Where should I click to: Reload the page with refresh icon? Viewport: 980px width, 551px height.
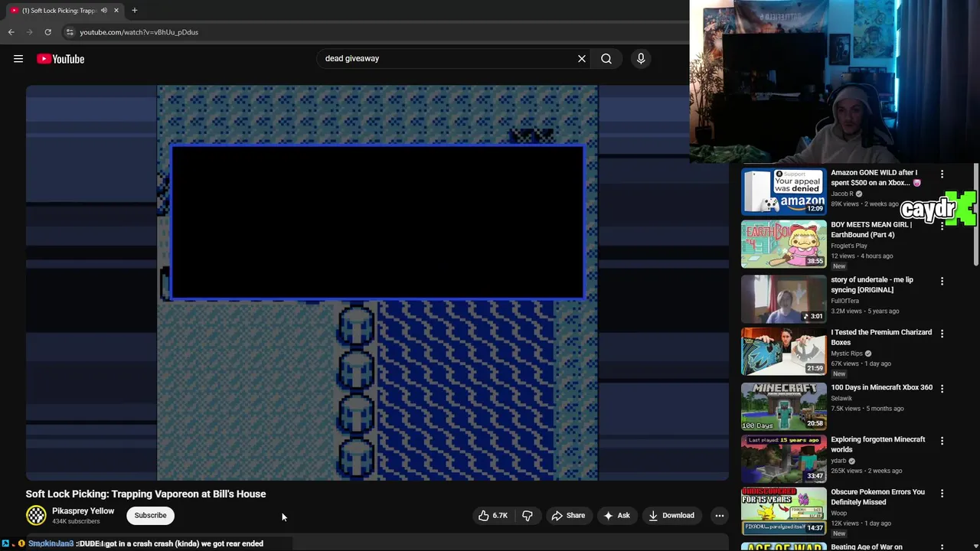click(x=47, y=32)
